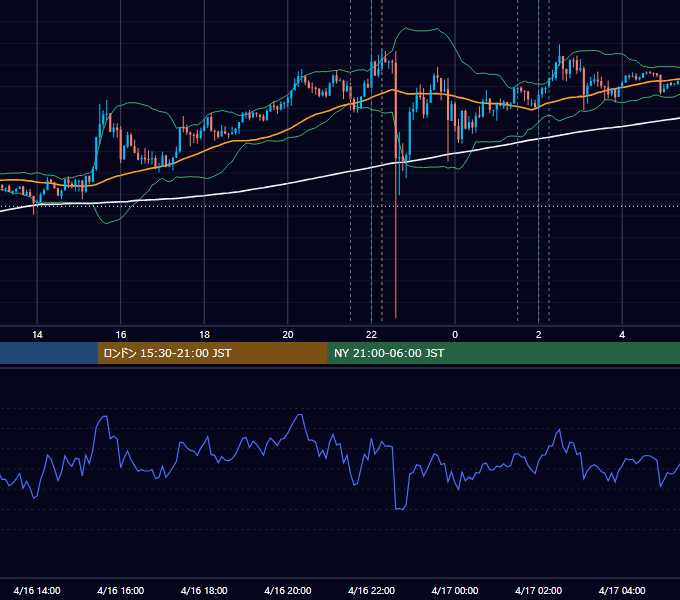Click the oscillator's lowest trough after 22:00
Viewport: 680px width, 600px height.
(x=399, y=508)
